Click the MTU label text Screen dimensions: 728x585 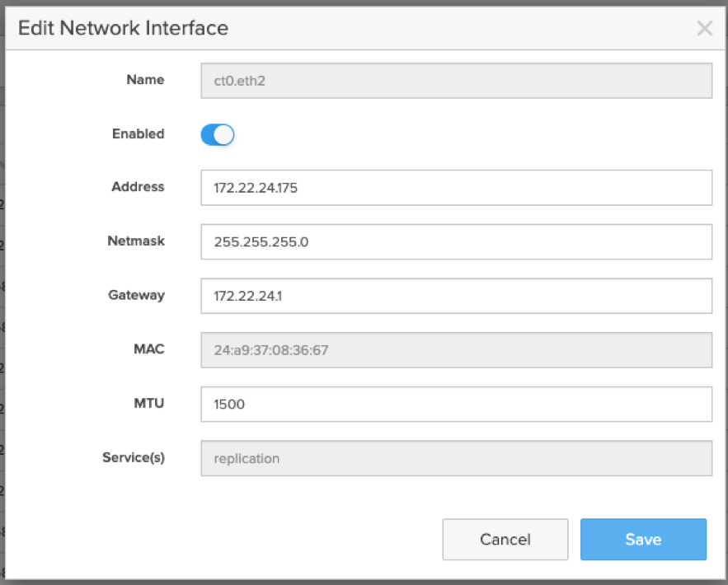coord(149,404)
